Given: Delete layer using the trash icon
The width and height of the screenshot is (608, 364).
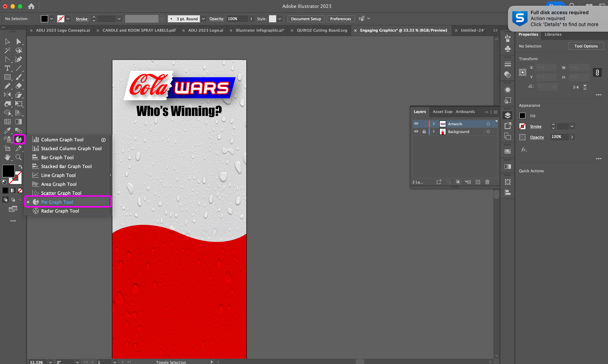Looking at the screenshot, I should [x=488, y=182].
